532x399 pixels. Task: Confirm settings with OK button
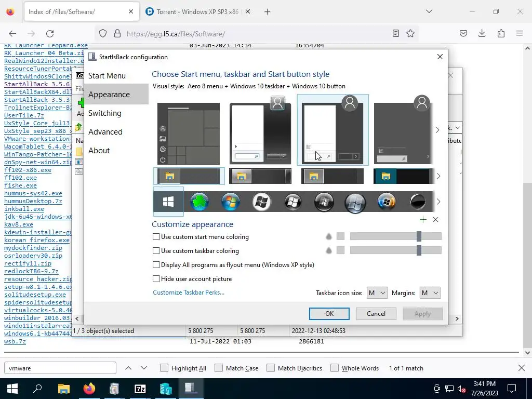329,314
